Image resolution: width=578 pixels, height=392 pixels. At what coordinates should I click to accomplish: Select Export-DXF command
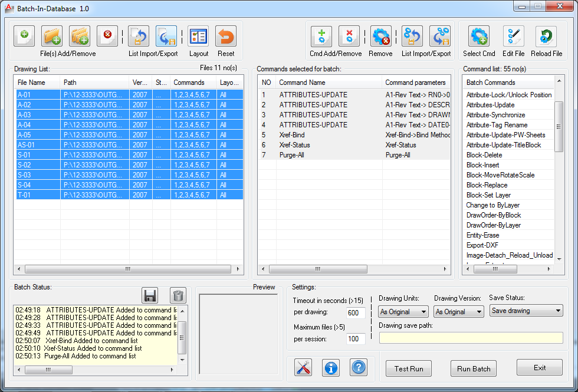(508, 245)
